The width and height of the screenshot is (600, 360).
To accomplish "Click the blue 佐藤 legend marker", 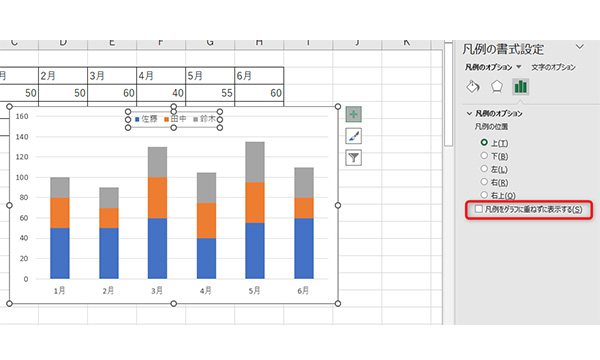I will coord(137,119).
